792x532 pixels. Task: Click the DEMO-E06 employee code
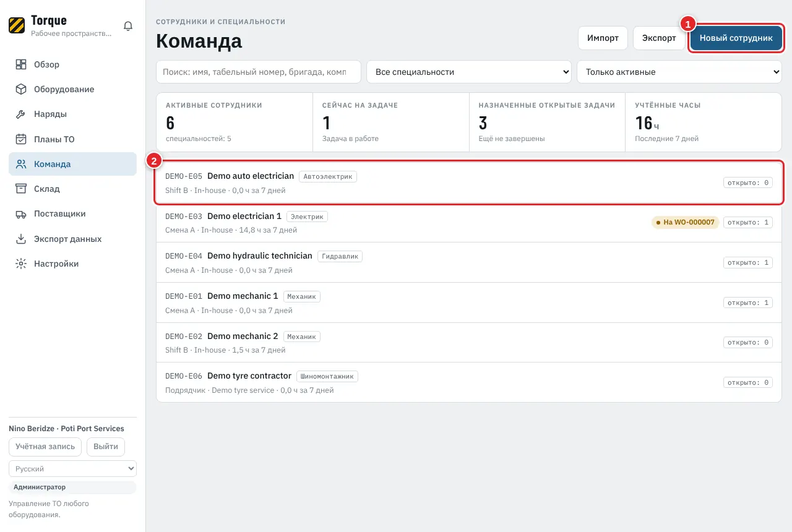[184, 376]
